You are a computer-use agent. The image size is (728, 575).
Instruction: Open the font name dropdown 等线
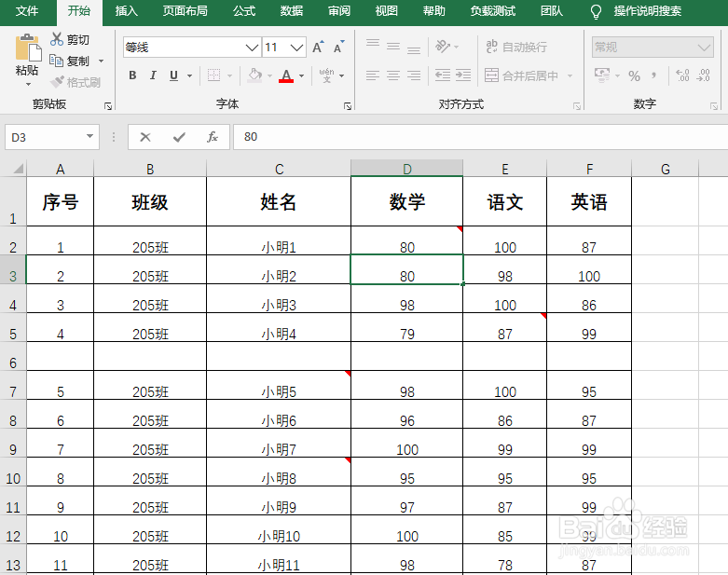point(252,48)
